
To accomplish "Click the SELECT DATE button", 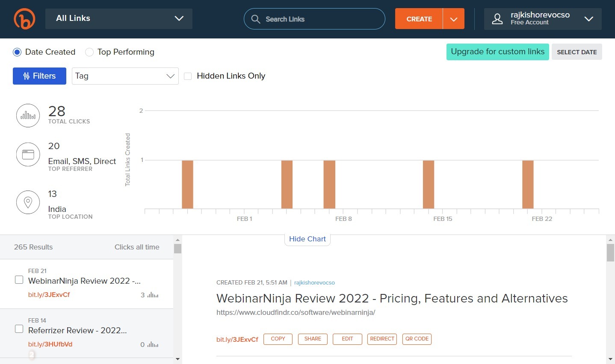I will pyautogui.click(x=577, y=52).
